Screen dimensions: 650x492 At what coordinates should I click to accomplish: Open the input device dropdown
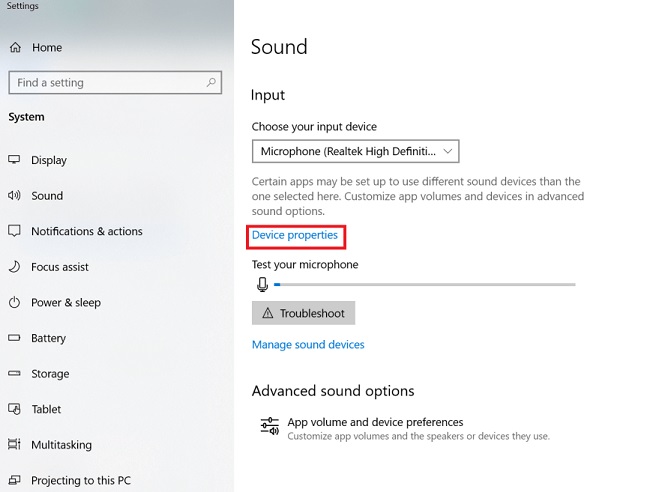click(355, 151)
